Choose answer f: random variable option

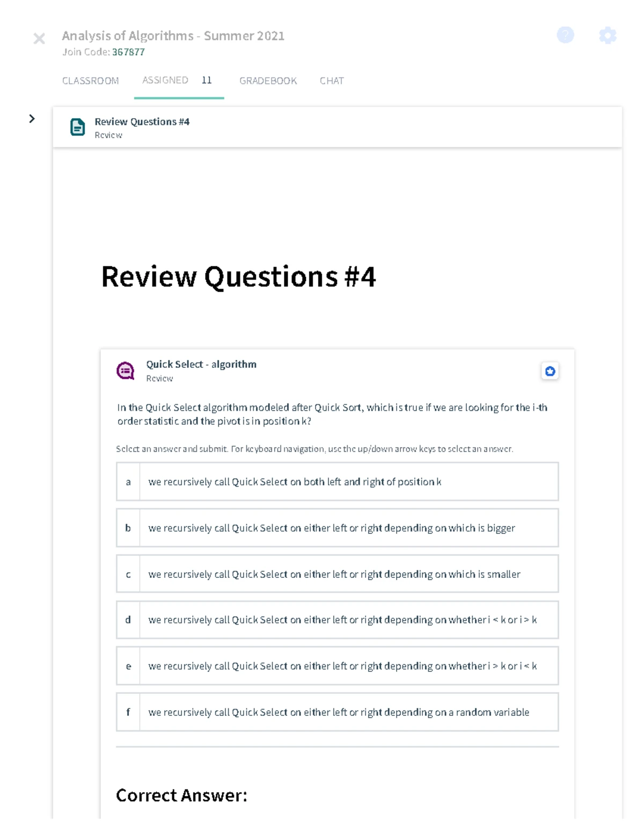coord(338,712)
